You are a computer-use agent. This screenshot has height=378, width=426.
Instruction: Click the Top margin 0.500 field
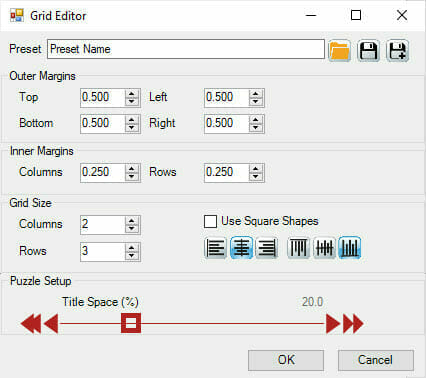tap(103, 98)
